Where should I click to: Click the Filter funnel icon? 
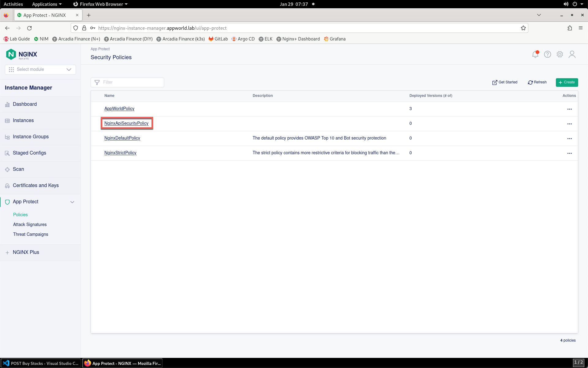(97, 82)
